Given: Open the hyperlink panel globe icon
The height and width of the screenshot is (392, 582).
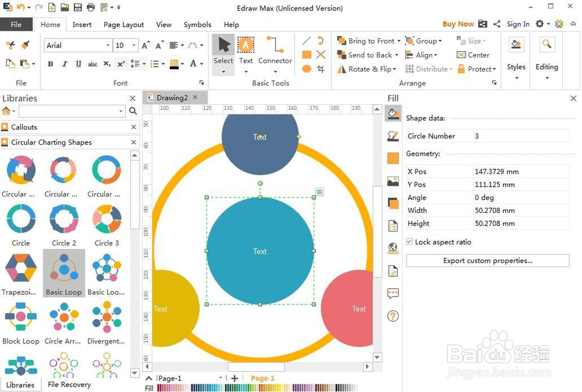Looking at the screenshot, I should click(x=393, y=248).
